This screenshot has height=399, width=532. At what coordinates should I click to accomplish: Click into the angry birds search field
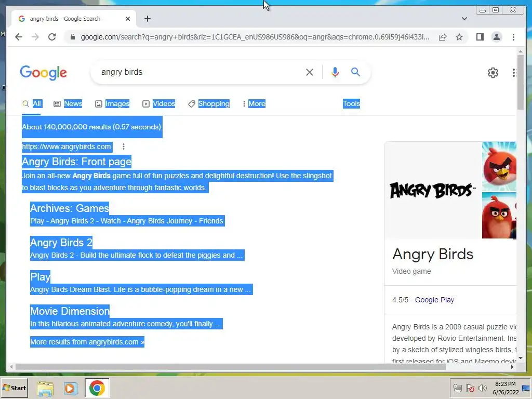click(x=200, y=72)
